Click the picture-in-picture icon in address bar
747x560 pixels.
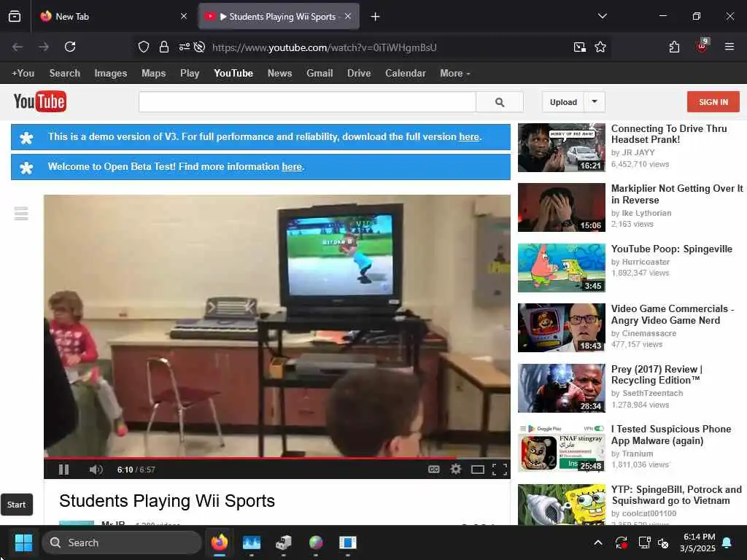[580, 47]
